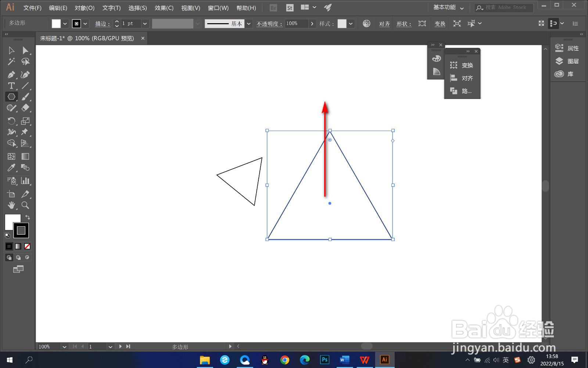Open zoom level dropdown in status bar

pyautogui.click(x=64, y=347)
